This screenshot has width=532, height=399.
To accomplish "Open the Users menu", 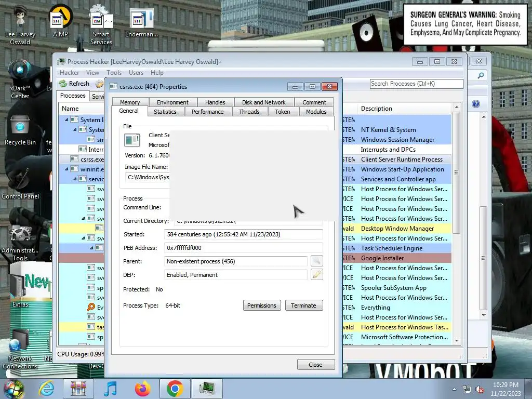I will coord(136,73).
